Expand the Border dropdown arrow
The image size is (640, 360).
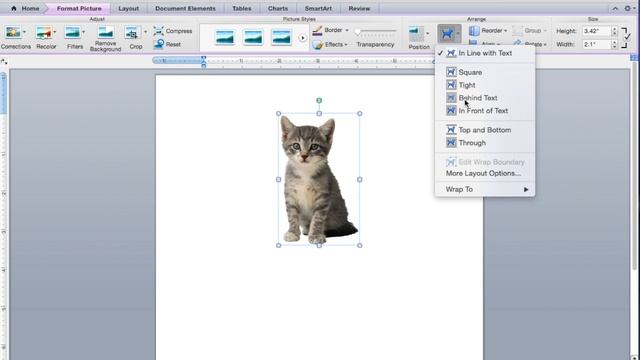click(347, 30)
